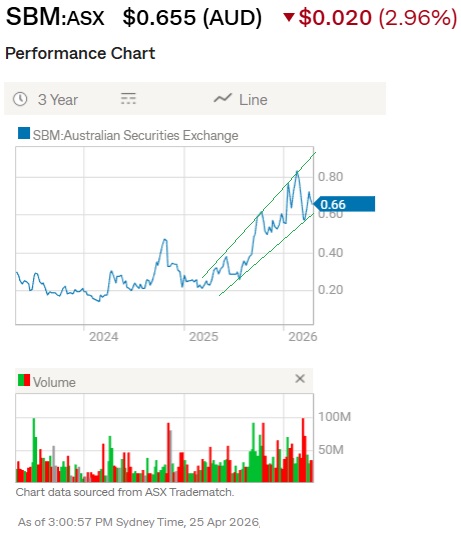This screenshot has width=461, height=533.
Task: Click the Sydney Time timestamp text
Action: pos(139,522)
